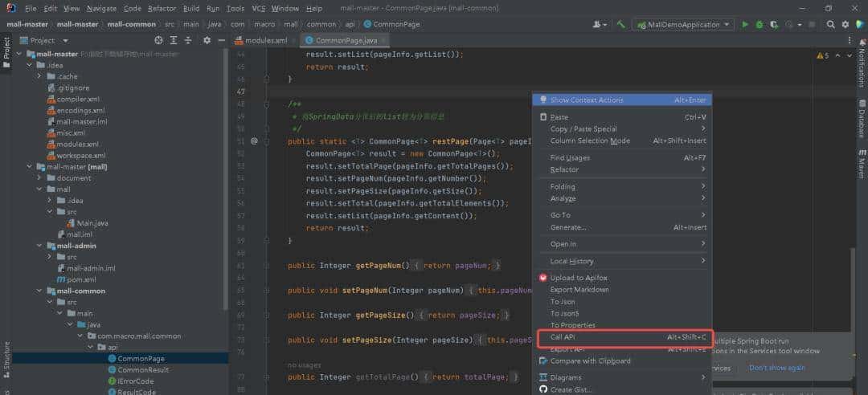Screen dimensions: 868x395
Task: Run MallDemoApplication with the green play icon
Action: point(745,24)
